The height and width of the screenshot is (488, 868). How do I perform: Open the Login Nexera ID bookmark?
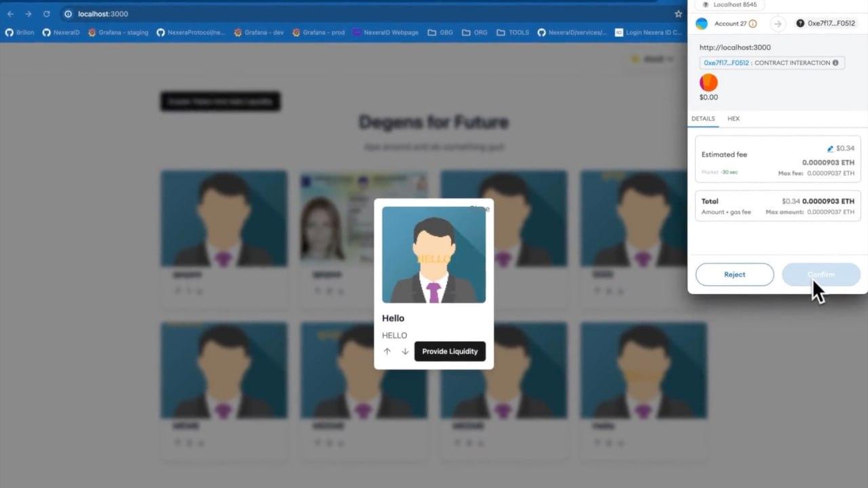tap(648, 32)
